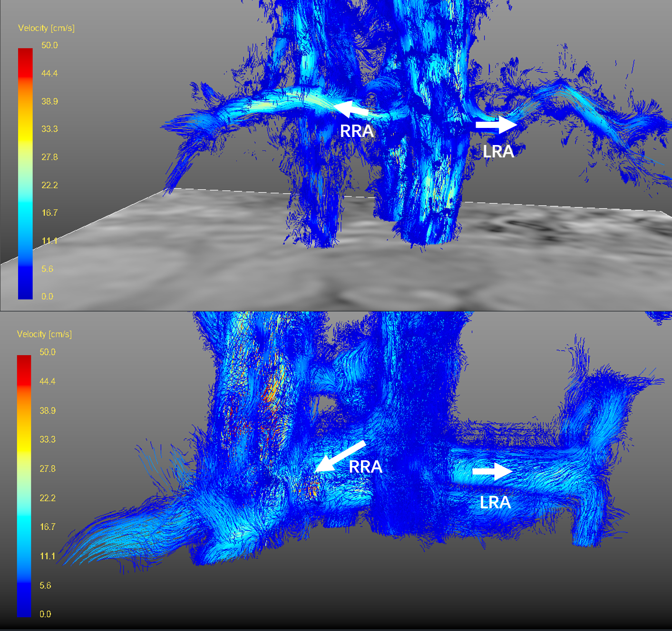Click the 50.0 maximum value in bottom legend
Screen dimensions: 672x631
pyautogui.click(x=48, y=352)
